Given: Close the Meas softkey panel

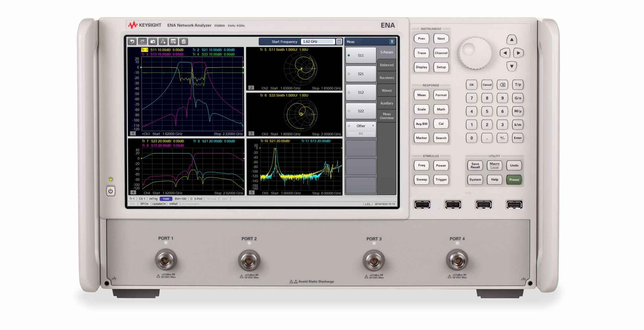Looking at the screenshot, I should click(392, 42).
